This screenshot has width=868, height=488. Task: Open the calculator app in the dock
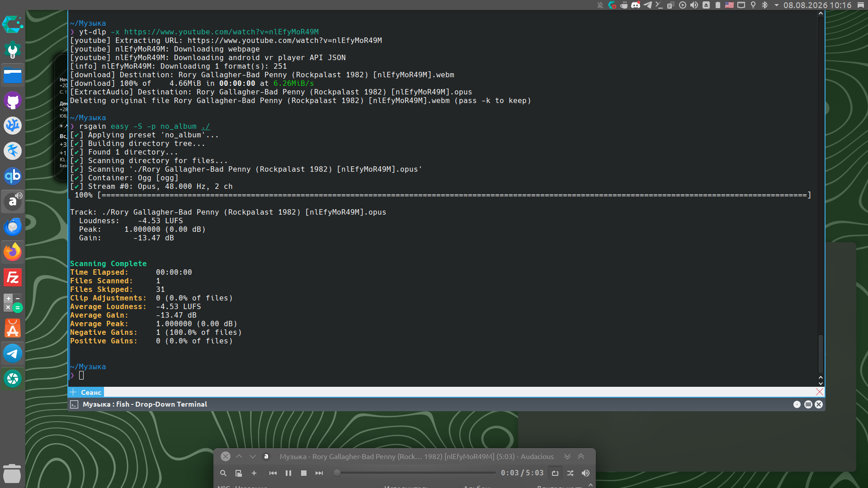point(13,303)
